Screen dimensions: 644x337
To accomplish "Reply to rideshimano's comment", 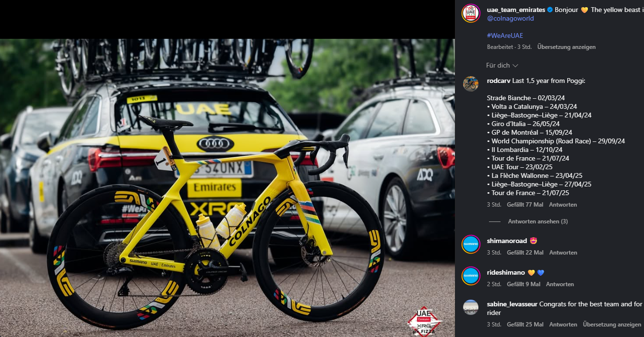I will 560,284.
